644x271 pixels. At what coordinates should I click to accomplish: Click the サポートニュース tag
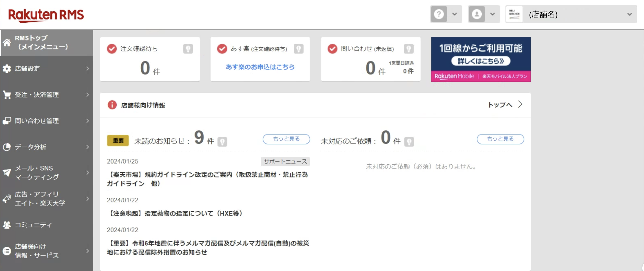coord(285,162)
